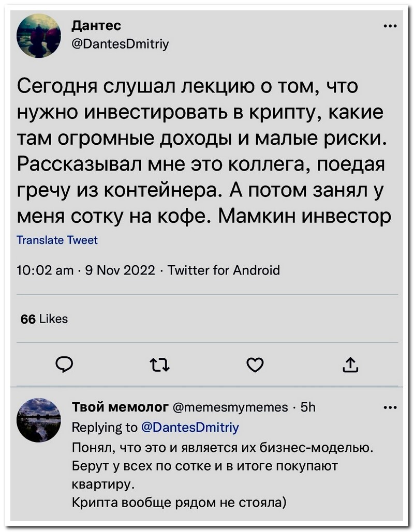Click the share upload icon
This screenshot has height=532, width=414.
[350, 365]
